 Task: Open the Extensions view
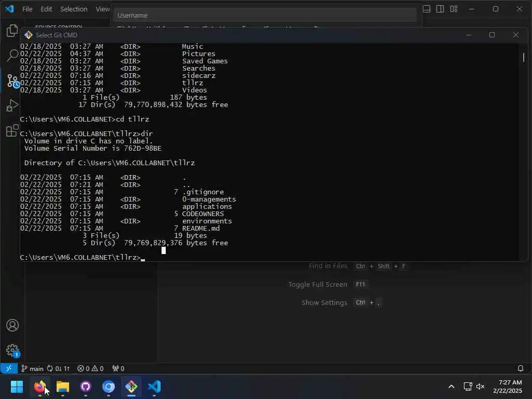(x=12, y=130)
